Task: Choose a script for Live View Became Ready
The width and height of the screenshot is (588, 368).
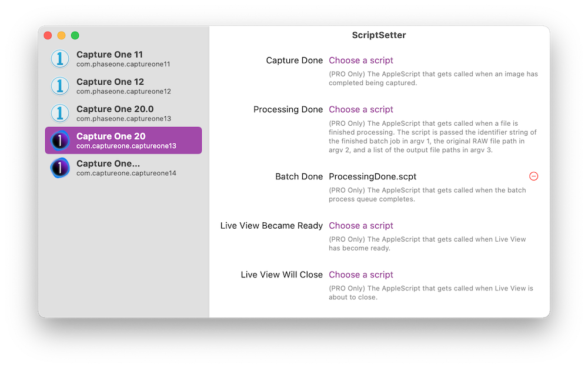Action: pos(361,226)
